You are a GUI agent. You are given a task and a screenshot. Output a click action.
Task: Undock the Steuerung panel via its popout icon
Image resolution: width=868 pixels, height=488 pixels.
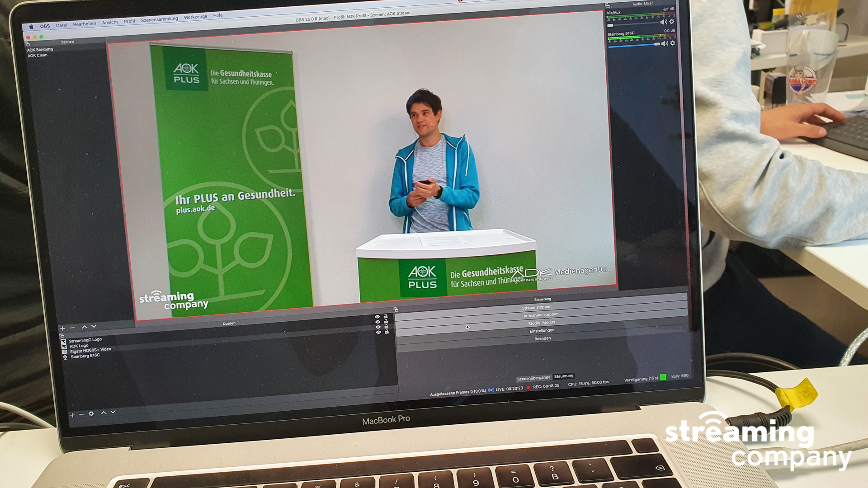tap(396, 310)
